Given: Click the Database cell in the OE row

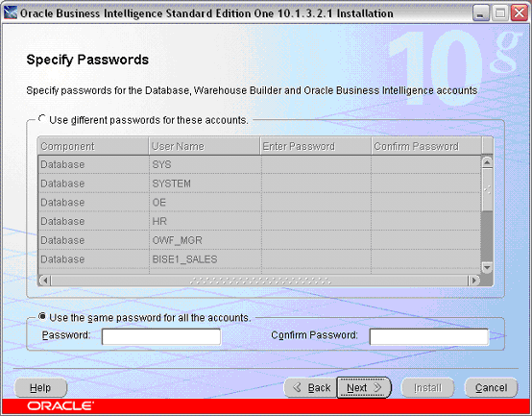Looking at the screenshot, I should (94, 203).
